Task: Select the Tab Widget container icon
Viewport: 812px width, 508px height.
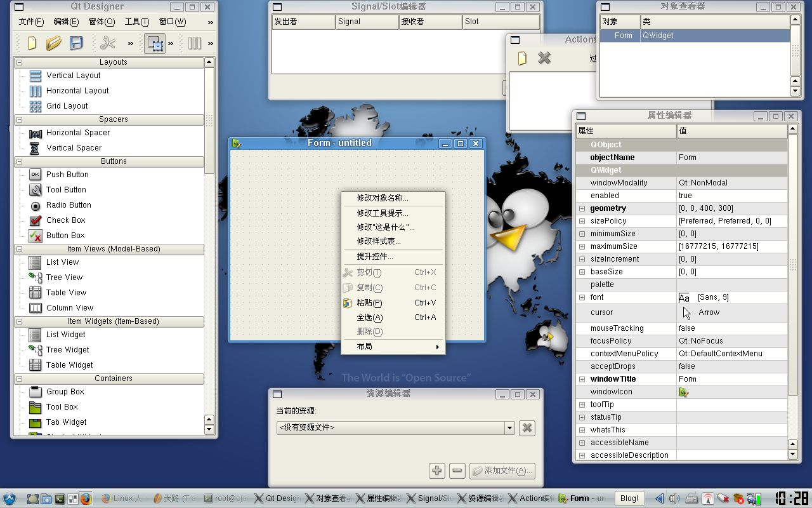Action: [36, 422]
